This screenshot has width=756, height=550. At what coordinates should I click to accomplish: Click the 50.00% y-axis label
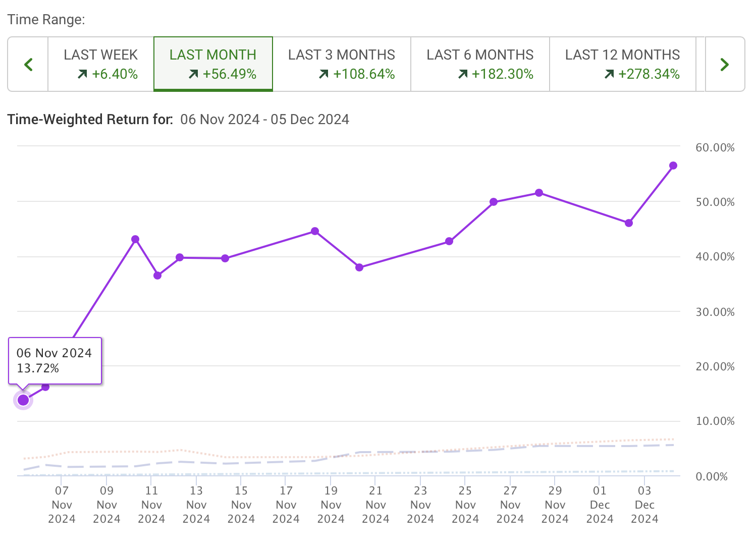pyautogui.click(x=715, y=202)
